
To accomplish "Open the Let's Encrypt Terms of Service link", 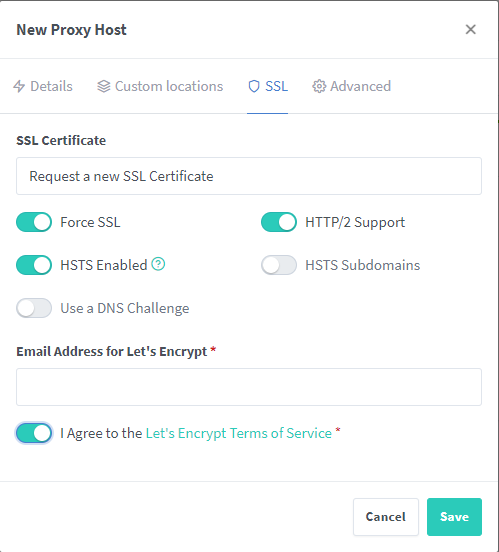I will point(239,433).
